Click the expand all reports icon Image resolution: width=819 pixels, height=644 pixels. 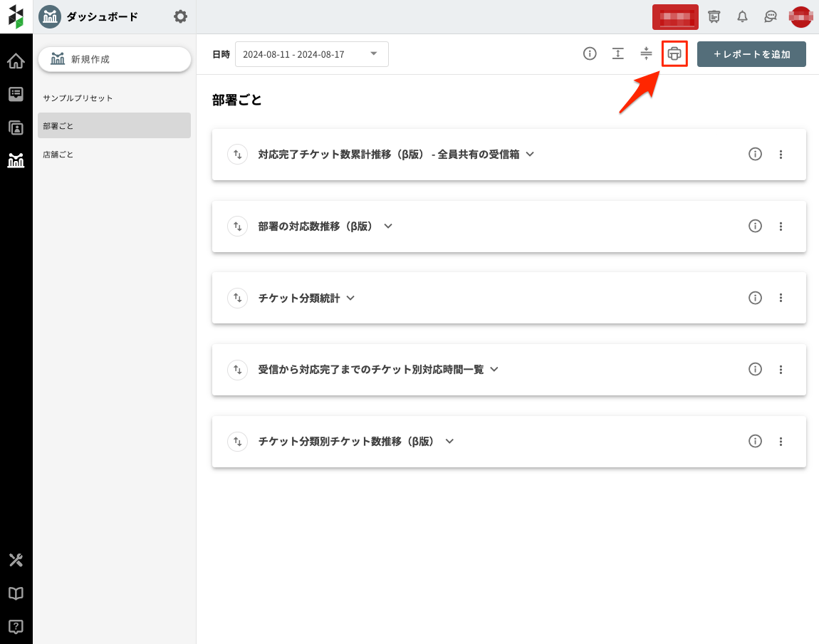tap(618, 54)
